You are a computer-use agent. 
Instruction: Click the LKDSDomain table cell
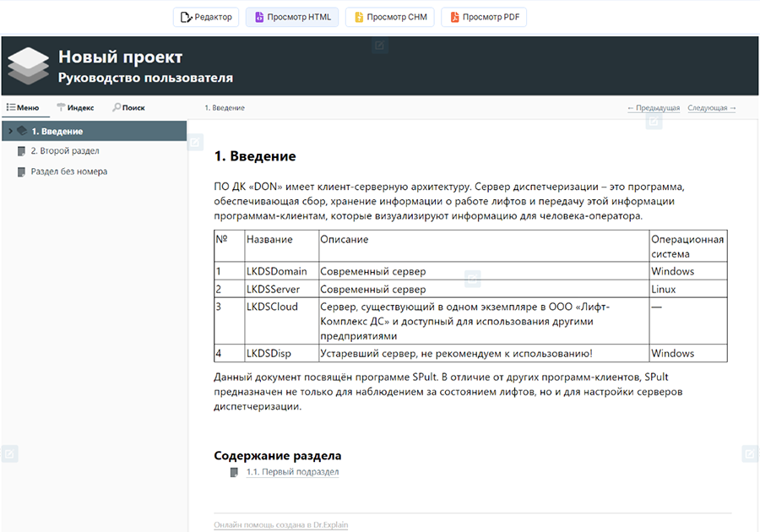(281, 271)
